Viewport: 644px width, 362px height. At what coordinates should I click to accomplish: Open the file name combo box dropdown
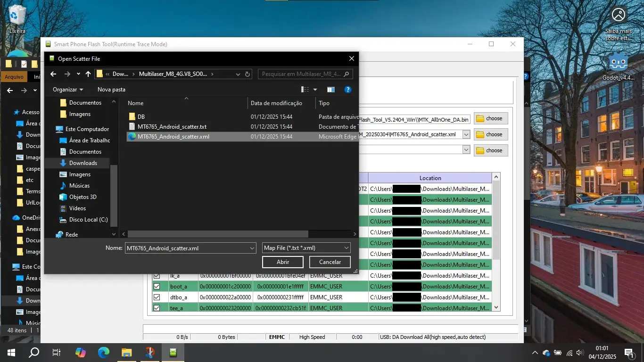coord(252,248)
